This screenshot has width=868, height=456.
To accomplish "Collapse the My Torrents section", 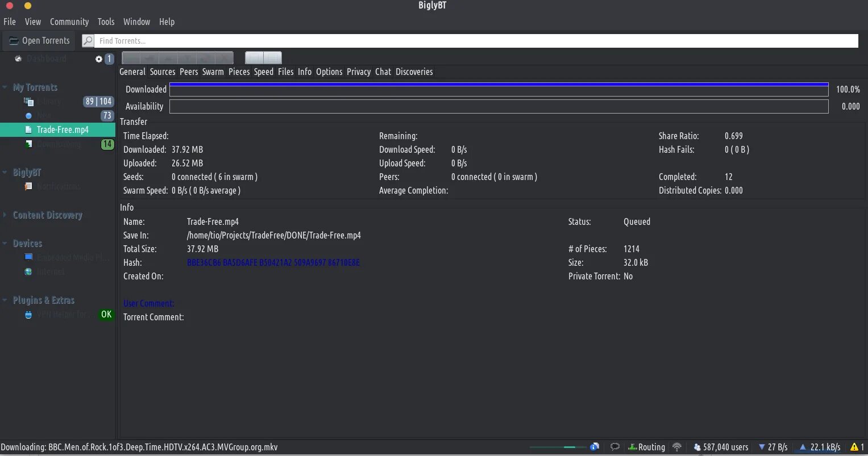I will (x=5, y=87).
